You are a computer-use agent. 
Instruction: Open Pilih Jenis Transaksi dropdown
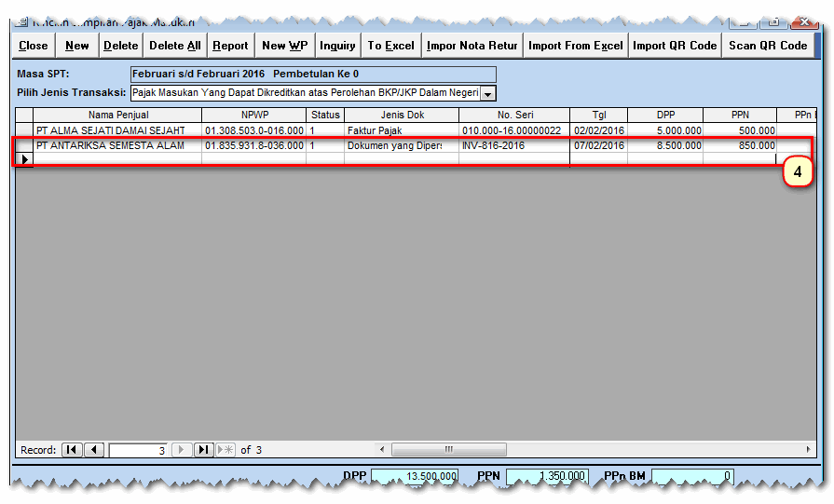pyautogui.click(x=487, y=93)
